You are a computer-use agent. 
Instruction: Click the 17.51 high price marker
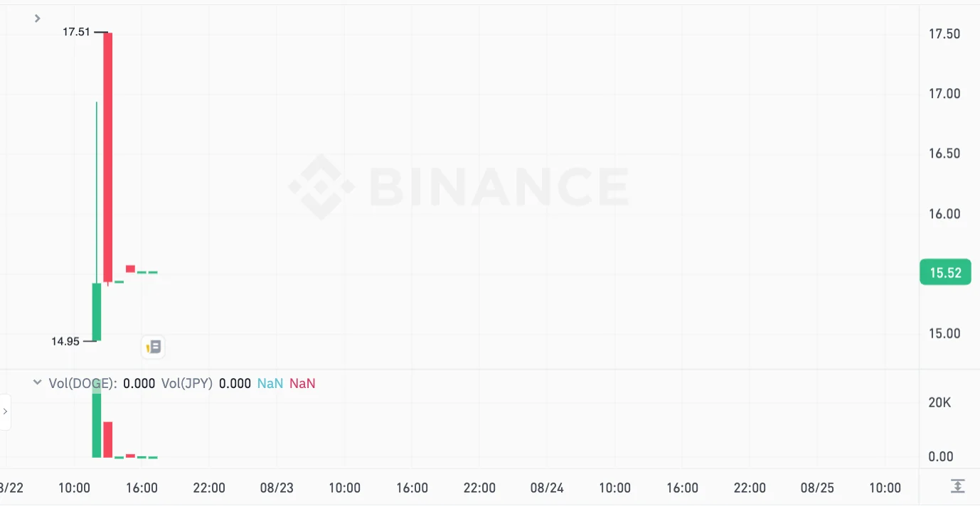pos(76,32)
